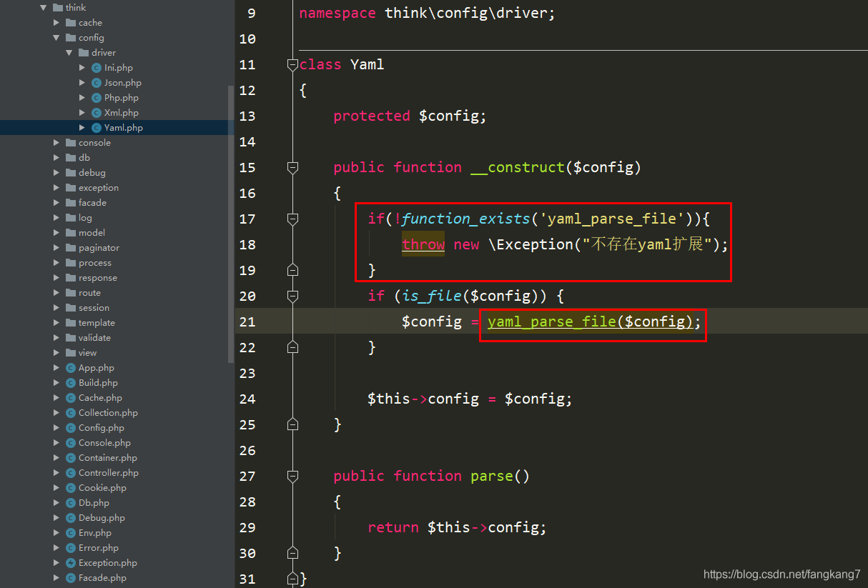Click function_exists on line 17

[466, 219]
